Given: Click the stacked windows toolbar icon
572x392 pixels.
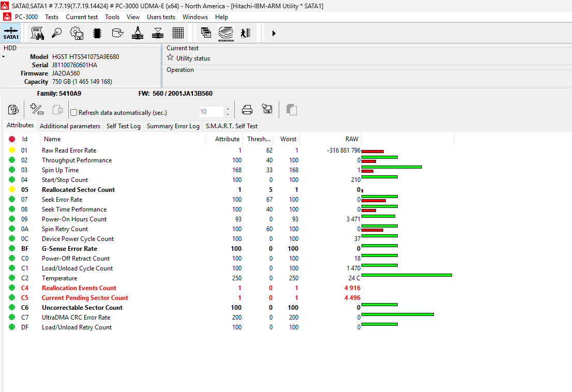Looking at the screenshot, I should point(206,33).
